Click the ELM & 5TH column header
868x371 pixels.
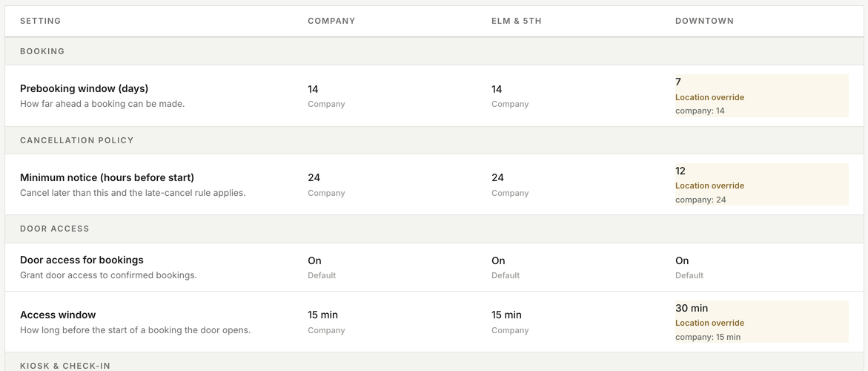(517, 21)
